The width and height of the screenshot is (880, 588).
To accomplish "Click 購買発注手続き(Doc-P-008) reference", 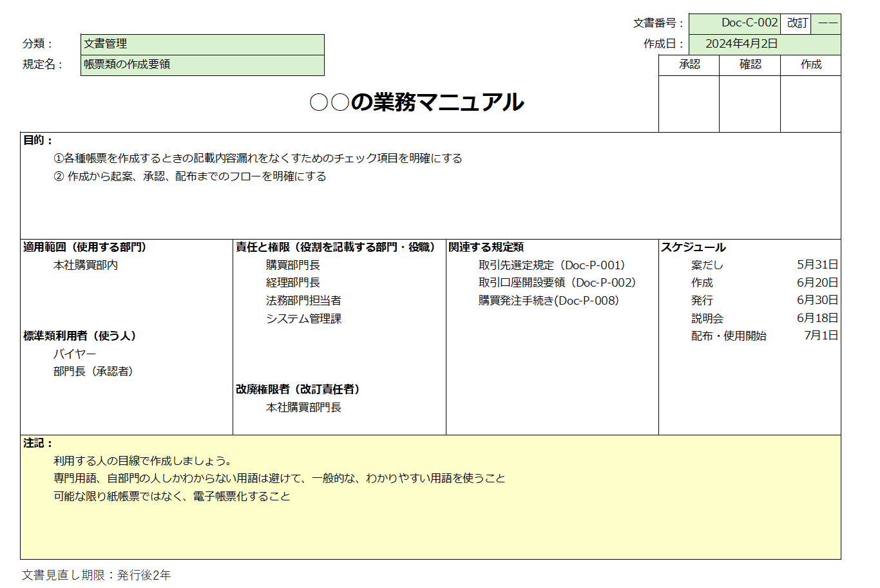I will point(548,301).
